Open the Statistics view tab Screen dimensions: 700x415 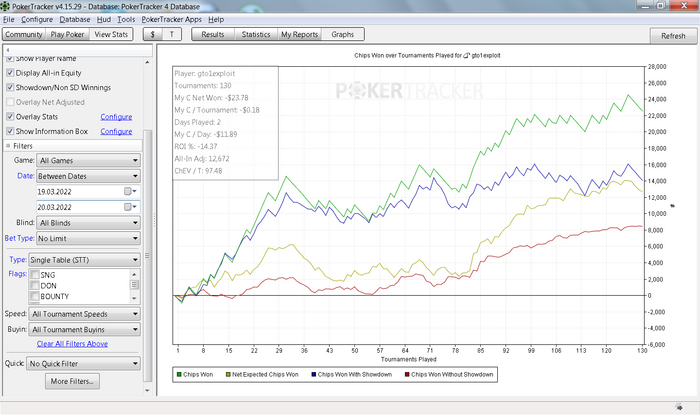pos(256,34)
